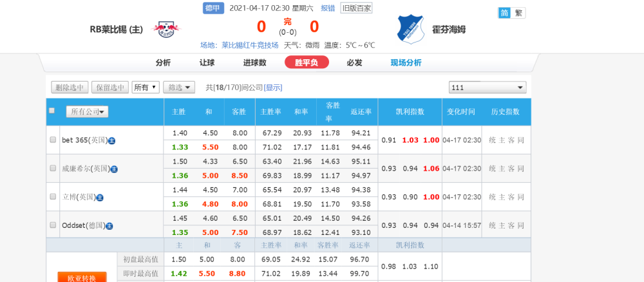This screenshot has height=282, width=644.
Task: Click the blue 主 icon beside 立博
Action: pos(100,198)
